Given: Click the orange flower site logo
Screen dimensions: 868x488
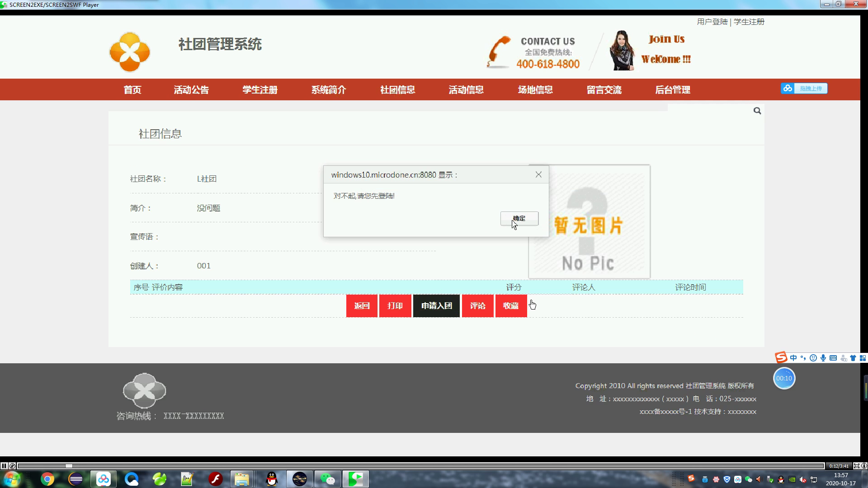Looking at the screenshot, I should pyautogui.click(x=130, y=52).
